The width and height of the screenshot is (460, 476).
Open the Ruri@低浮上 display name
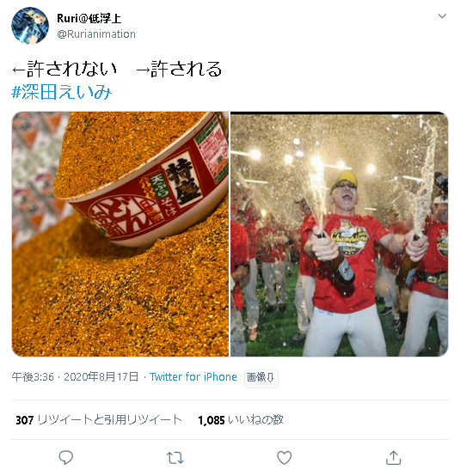89,19
